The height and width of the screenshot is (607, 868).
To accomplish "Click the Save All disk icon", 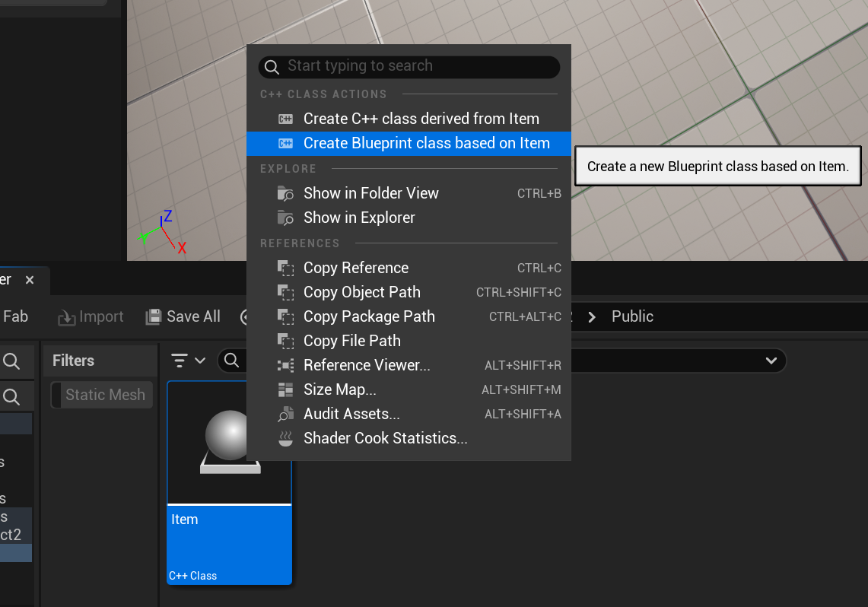I will tap(153, 316).
